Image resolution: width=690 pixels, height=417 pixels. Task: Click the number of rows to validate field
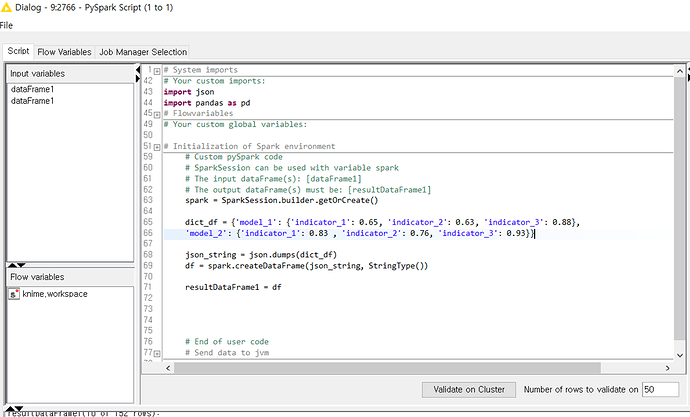(x=660, y=389)
